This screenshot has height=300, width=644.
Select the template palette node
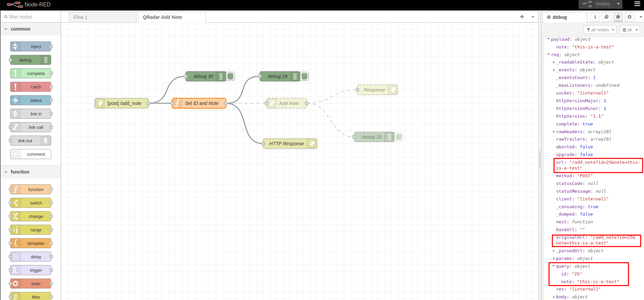click(x=31, y=243)
